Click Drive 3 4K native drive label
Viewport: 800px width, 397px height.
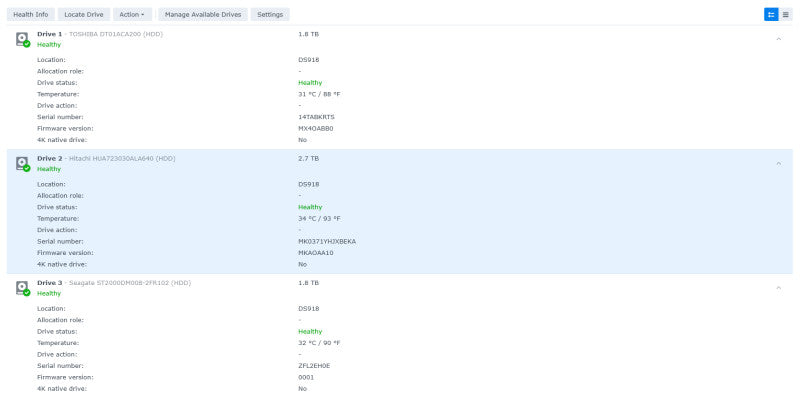tap(62, 389)
